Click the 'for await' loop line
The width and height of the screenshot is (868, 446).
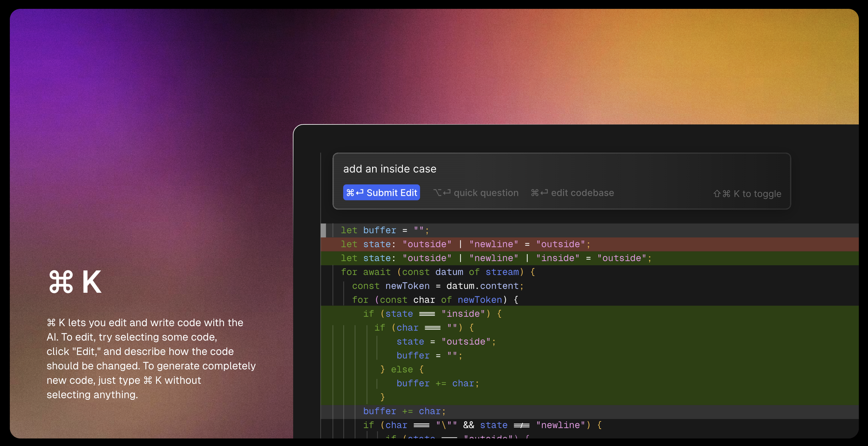(437, 272)
